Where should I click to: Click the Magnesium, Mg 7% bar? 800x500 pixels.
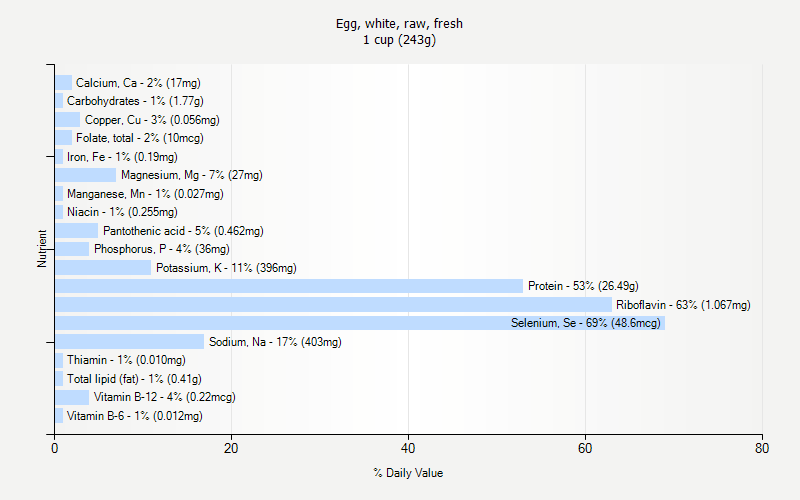(85, 175)
